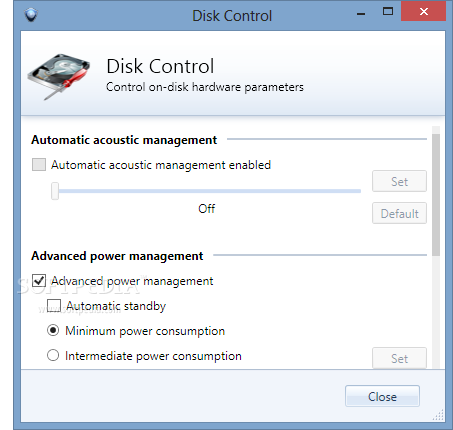Click the shield app icon in title bar
This screenshot has height=430, width=453.
coord(31,15)
